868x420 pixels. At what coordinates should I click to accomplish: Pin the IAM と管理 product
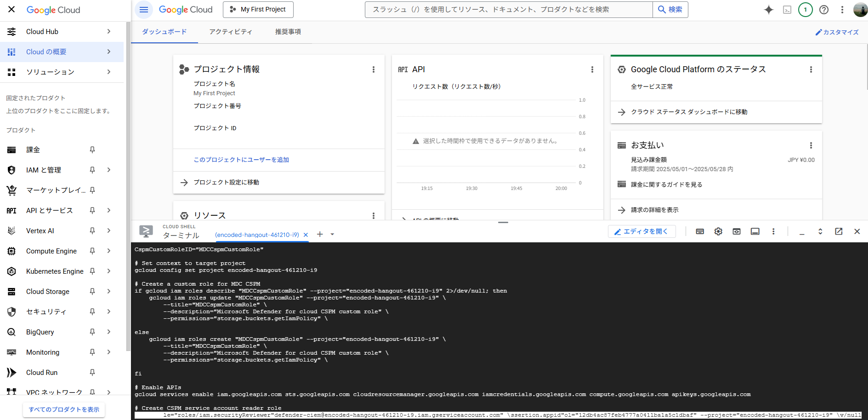pyautogui.click(x=92, y=170)
